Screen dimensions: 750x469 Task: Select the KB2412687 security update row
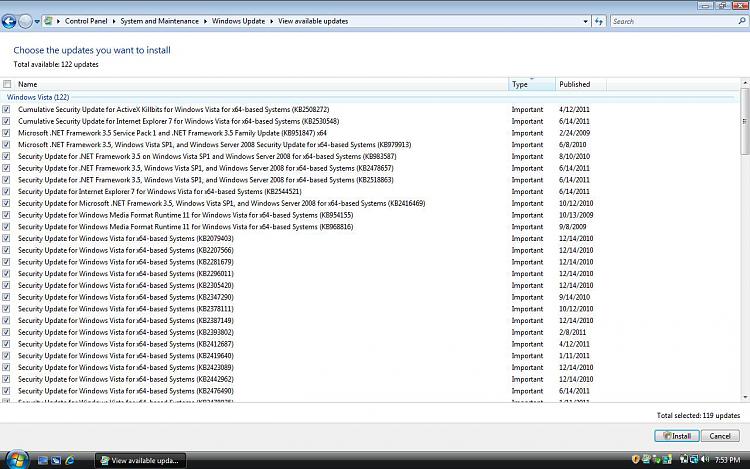pos(368,344)
